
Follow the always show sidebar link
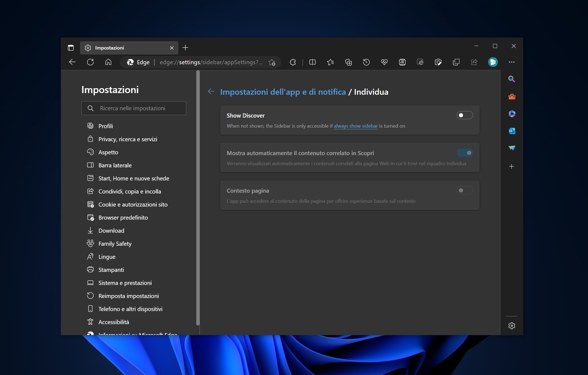pos(356,126)
